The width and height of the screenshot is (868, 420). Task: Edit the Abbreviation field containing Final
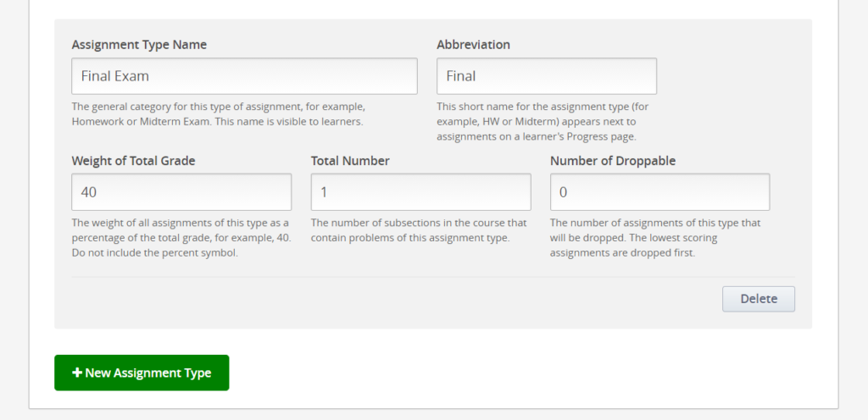click(x=547, y=76)
